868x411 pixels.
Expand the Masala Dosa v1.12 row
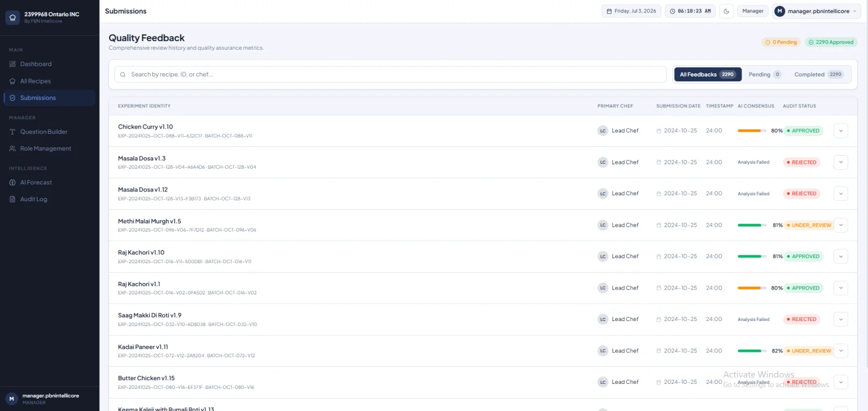click(x=841, y=194)
